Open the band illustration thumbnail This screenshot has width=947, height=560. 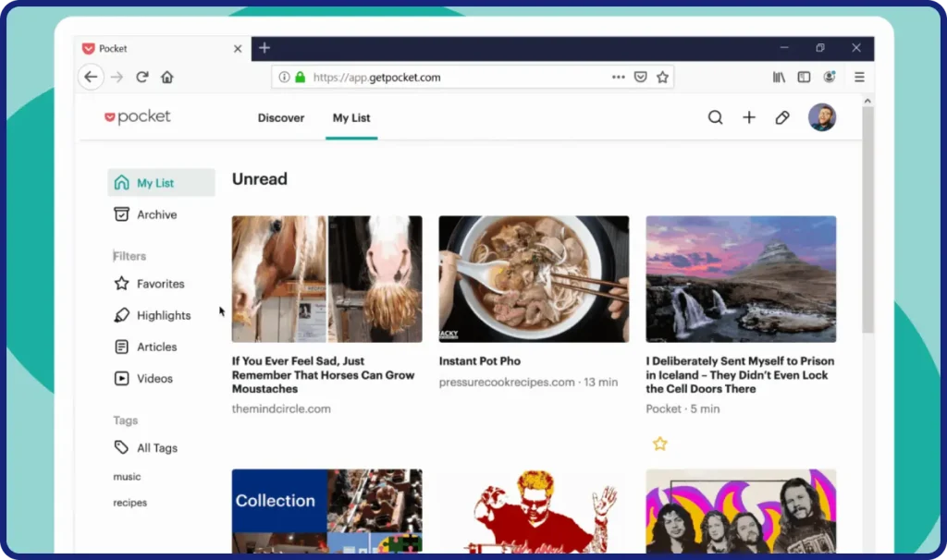[x=741, y=511]
